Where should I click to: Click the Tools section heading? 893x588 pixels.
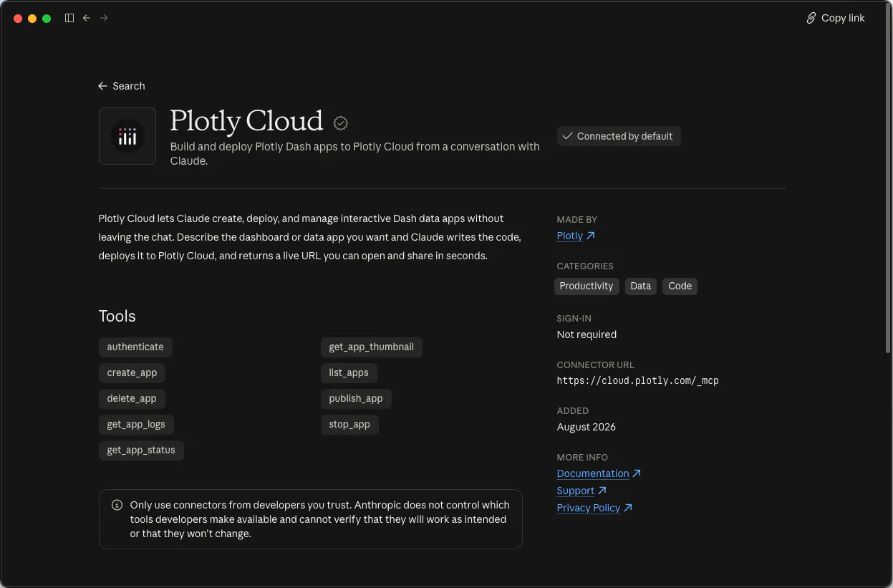(117, 316)
